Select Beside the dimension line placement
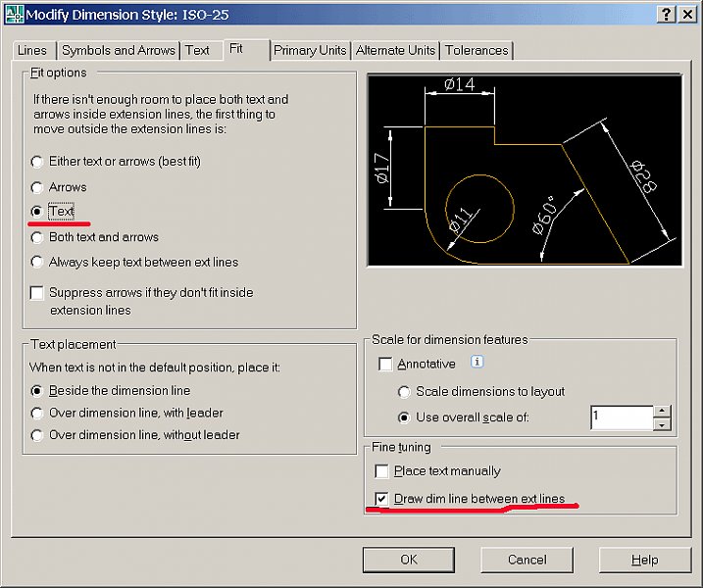This screenshot has height=588, width=703. click(36, 391)
